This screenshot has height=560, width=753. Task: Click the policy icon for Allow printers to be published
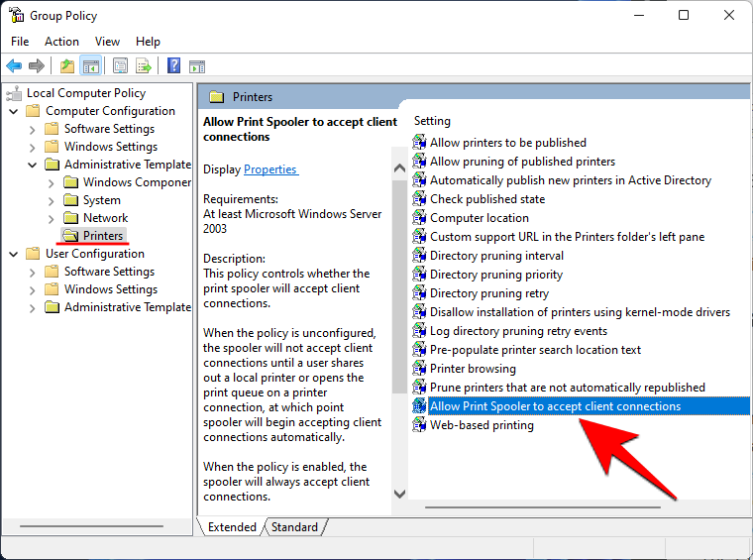(x=419, y=142)
